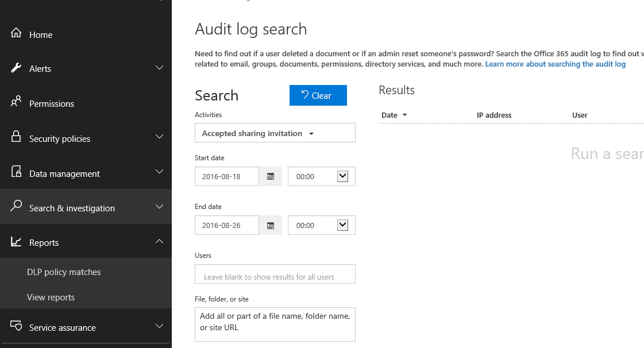This screenshot has height=348, width=644.
Task: Click the Home icon in the sidebar
Action: pyautogui.click(x=16, y=33)
